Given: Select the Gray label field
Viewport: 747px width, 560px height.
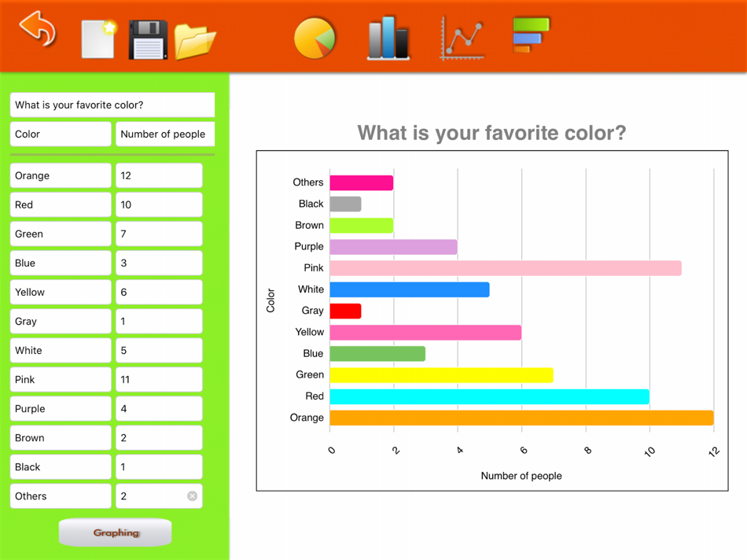Looking at the screenshot, I should tap(61, 321).
